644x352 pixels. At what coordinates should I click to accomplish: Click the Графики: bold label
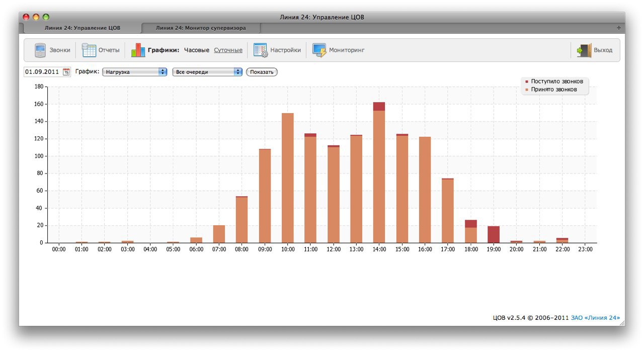tap(164, 50)
